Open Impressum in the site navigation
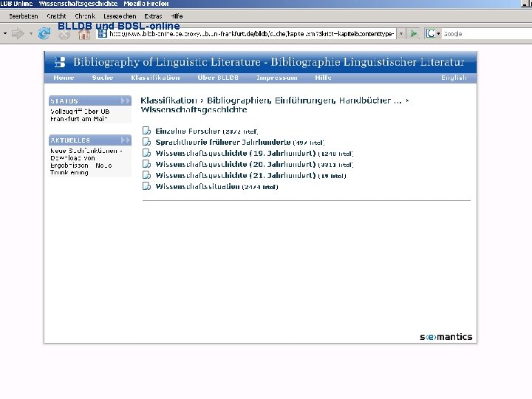 coord(277,78)
